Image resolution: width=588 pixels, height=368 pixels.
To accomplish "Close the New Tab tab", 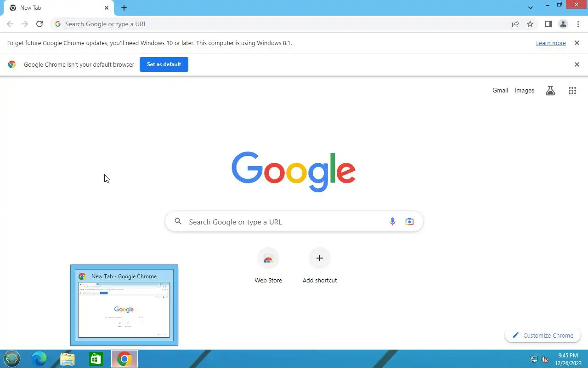I will [107, 8].
